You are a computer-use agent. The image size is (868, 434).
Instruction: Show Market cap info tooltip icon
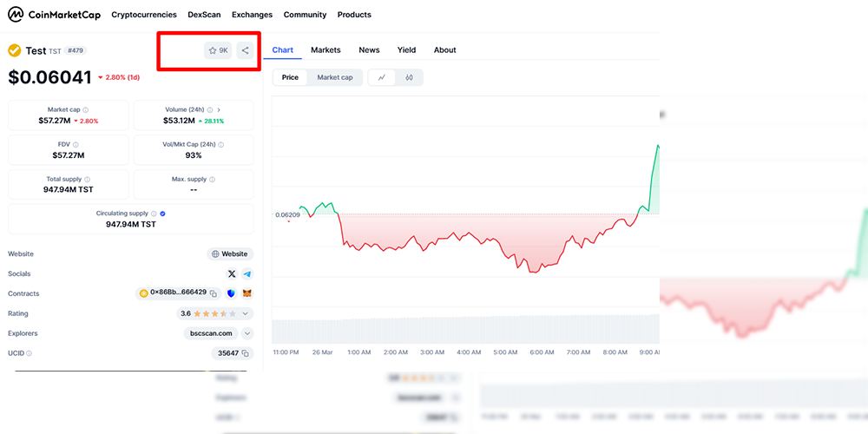coord(86,109)
